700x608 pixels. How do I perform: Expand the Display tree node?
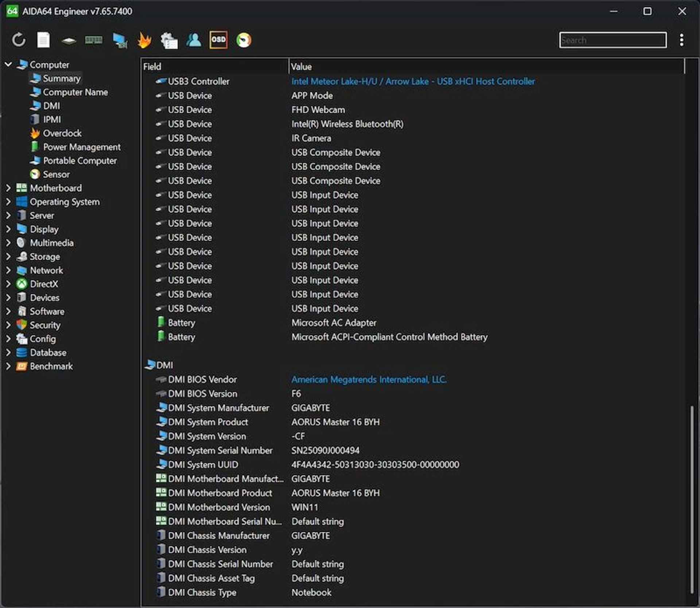[x=8, y=229]
